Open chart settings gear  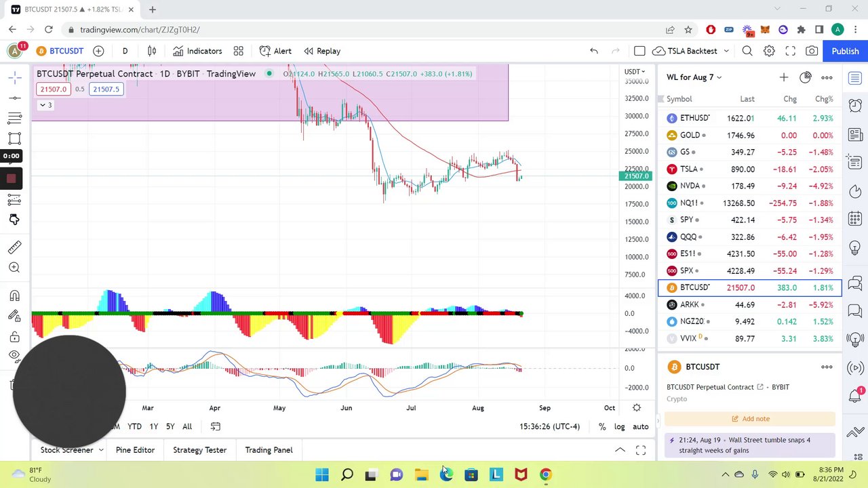(769, 51)
